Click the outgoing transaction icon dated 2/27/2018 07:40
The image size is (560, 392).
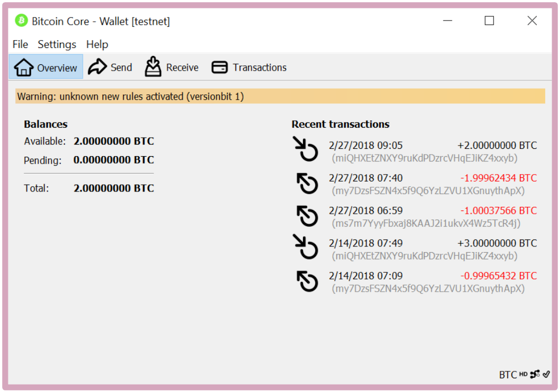click(x=307, y=184)
